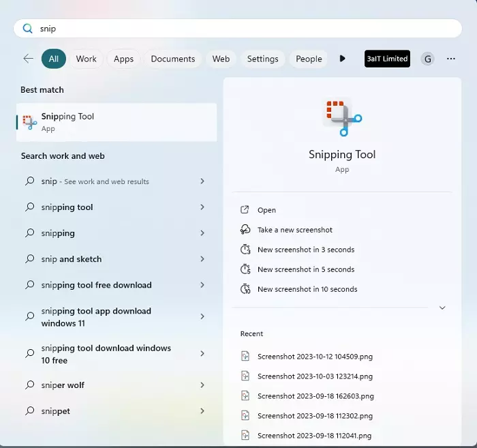
Task: Click the search box containing 'snip'
Action: point(238,29)
